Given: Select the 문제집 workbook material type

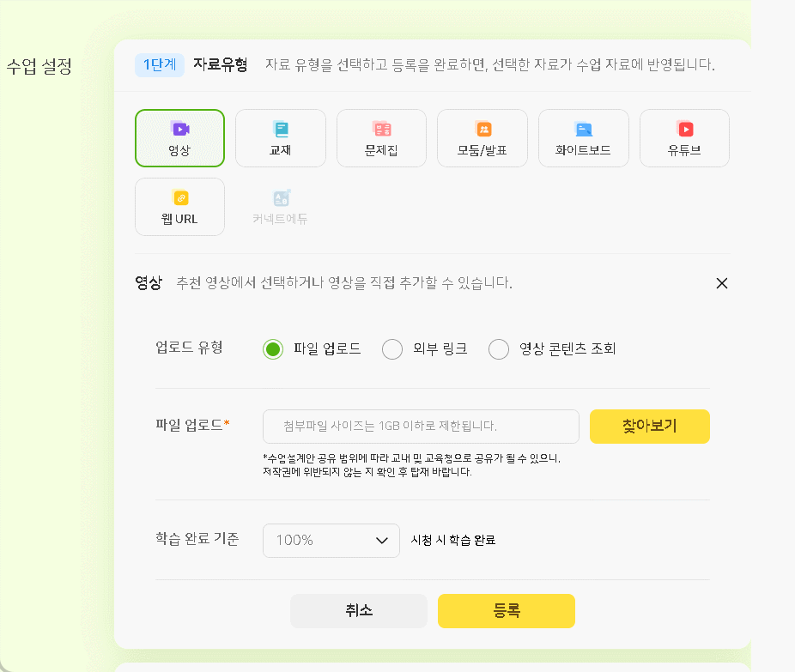Looking at the screenshot, I should [x=381, y=138].
